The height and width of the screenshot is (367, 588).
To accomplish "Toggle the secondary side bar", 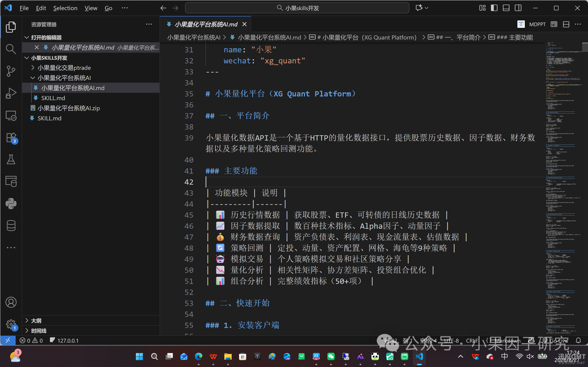I will pyautogui.click(x=518, y=8).
